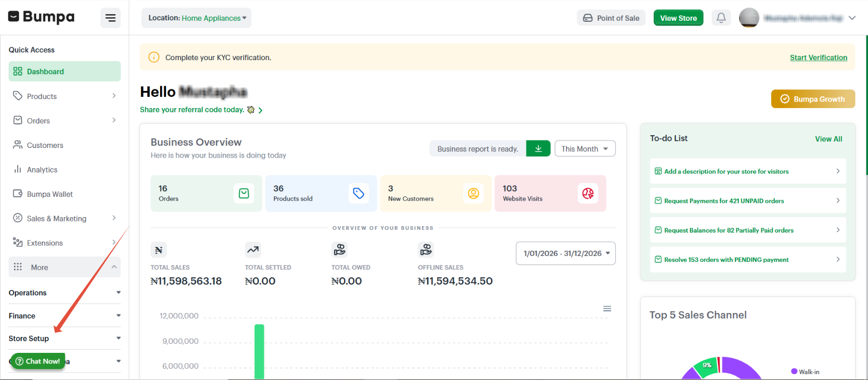The width and height of the screenshot is (868, 380).
Task: Expand the Finance section
Action: click(x=64, y=316)
